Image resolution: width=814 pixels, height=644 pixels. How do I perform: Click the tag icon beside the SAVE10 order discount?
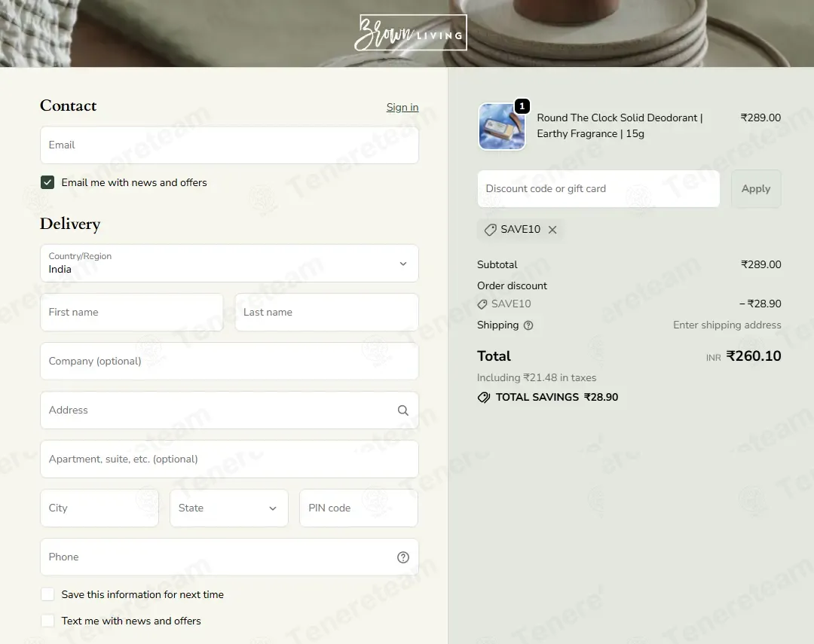click(x=482, y=304)
